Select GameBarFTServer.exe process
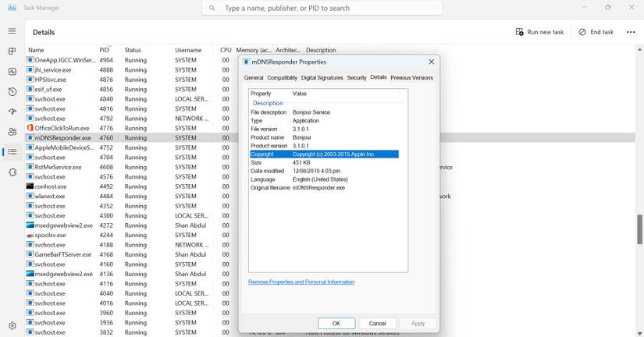 pos(63,254)
